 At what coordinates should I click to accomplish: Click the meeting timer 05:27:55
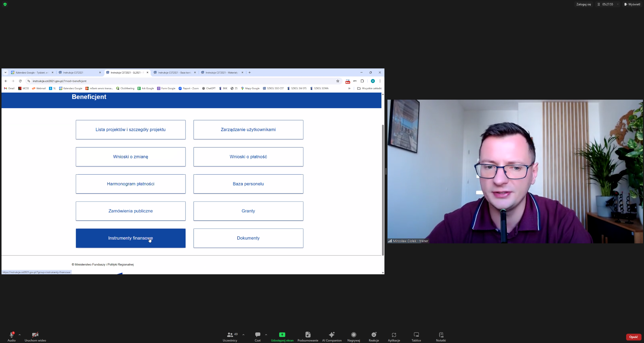(x=607, y=4)
